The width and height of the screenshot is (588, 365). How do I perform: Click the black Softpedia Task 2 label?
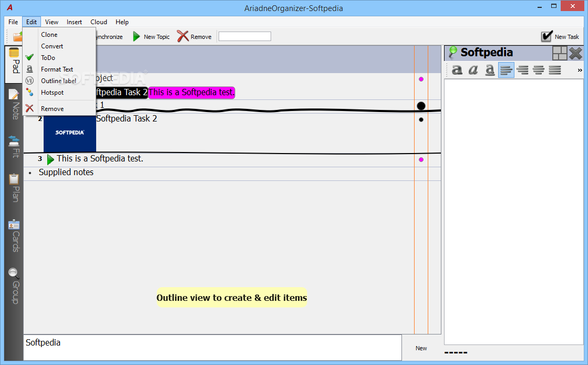click(121, 93)
